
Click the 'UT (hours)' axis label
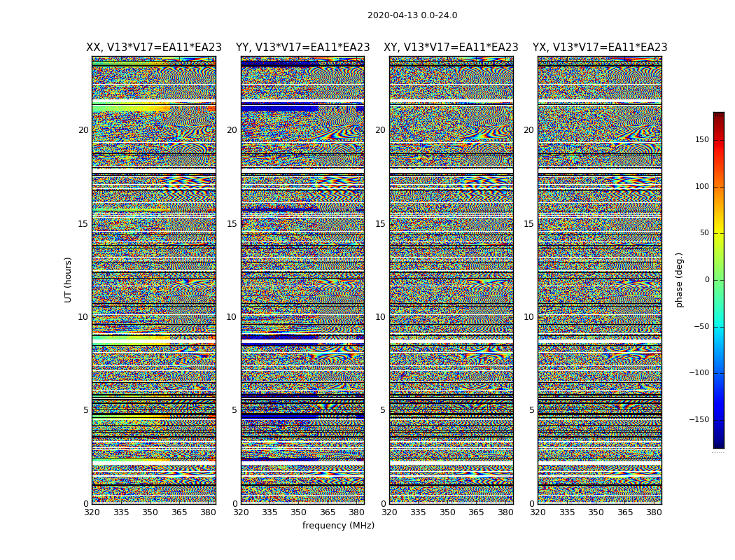pos(68,280)
